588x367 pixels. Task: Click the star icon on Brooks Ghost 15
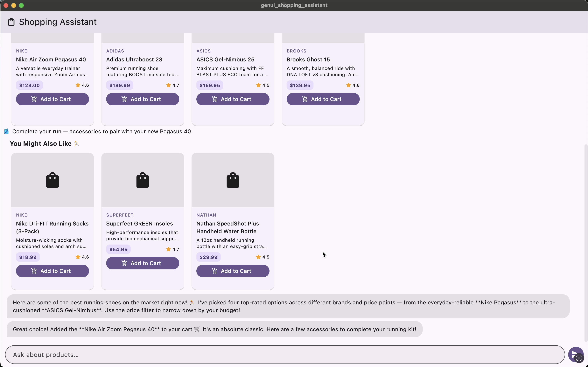[x=348, y=85]
